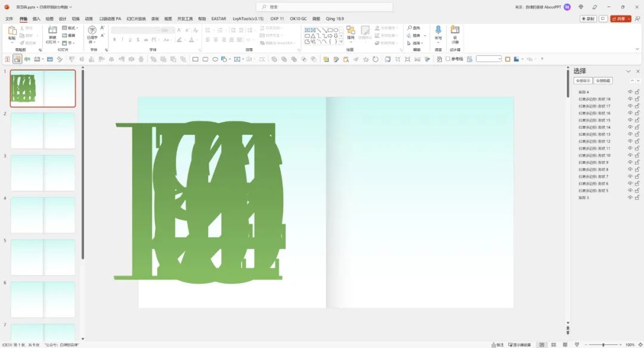Select the rounded rectangle in quick toolbar
644x348 pixels.
[205, 59]
